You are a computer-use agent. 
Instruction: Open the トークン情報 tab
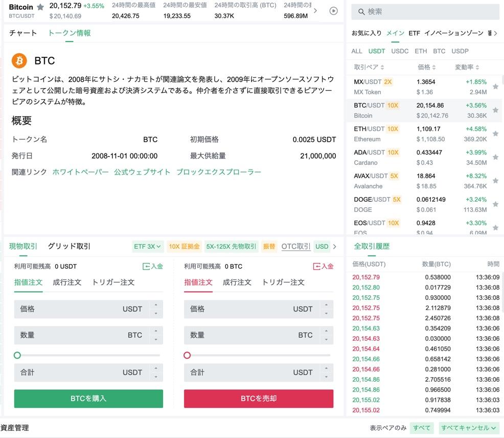tap(70, 33)
